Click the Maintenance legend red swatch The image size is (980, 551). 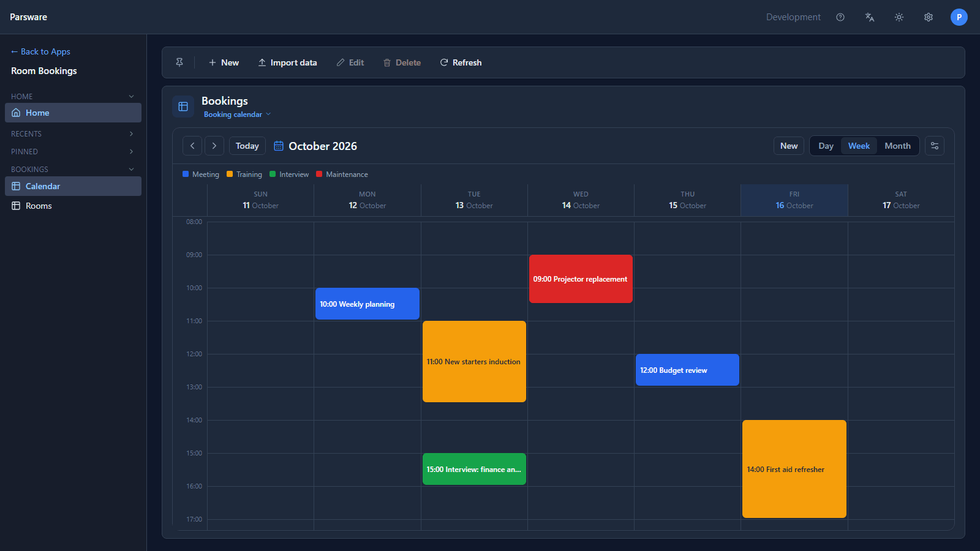(x=319, y=174)
